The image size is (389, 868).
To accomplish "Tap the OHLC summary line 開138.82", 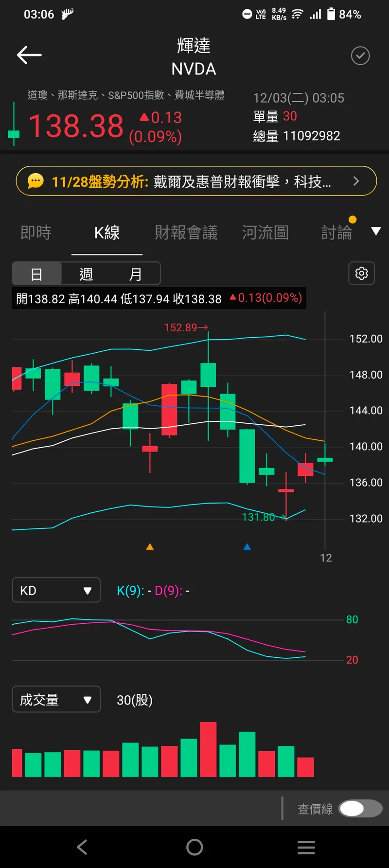I will [x=159, y=298].
